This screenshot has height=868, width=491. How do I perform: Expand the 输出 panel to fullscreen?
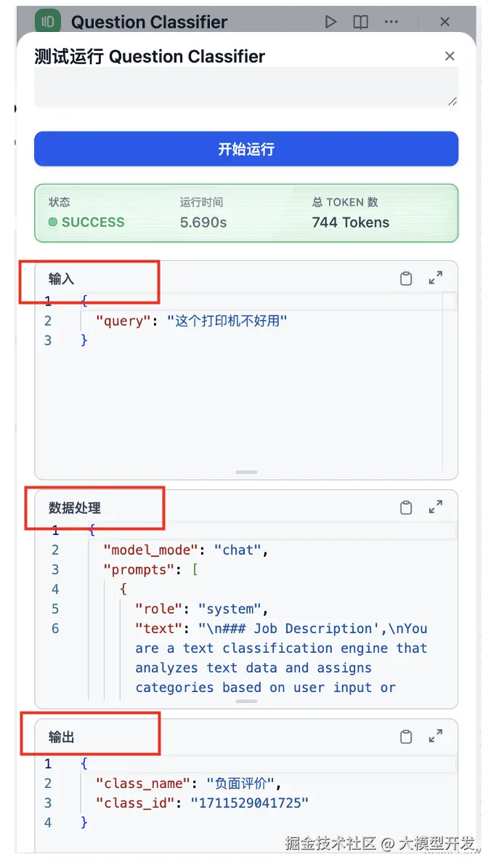tap(436, 736)
